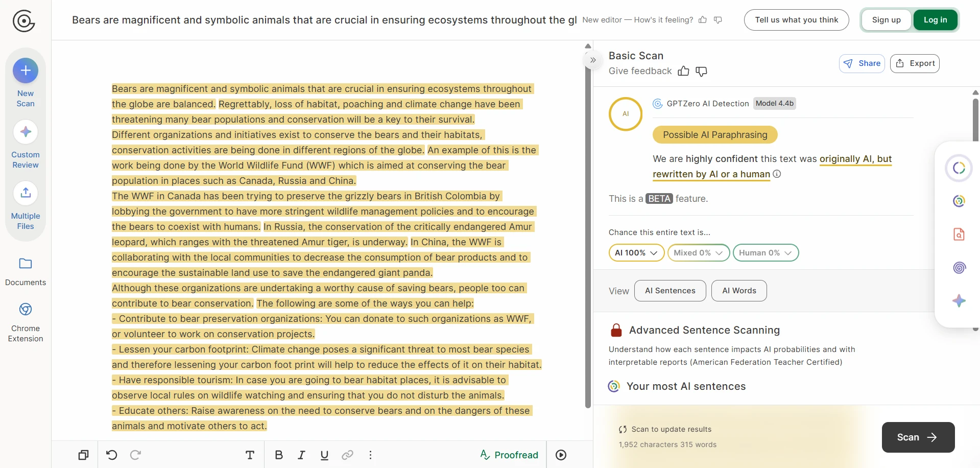
Task: Expand the Mixed 0% dropdown
Action: click(x=698, y=253)
